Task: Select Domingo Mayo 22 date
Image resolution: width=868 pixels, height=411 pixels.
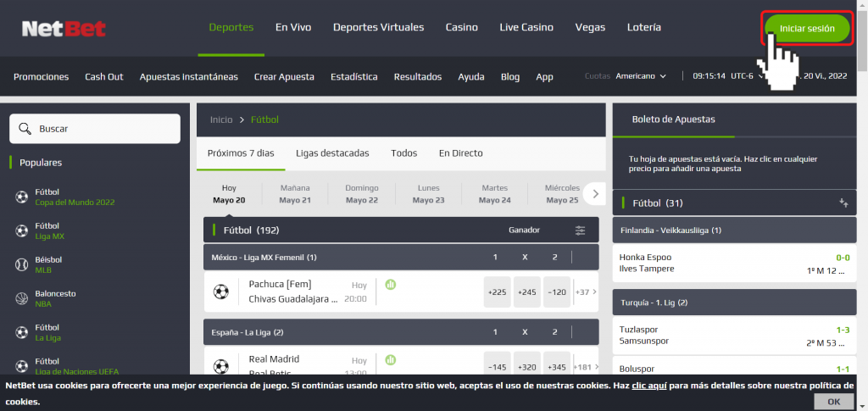Action: tap(362, 194)
